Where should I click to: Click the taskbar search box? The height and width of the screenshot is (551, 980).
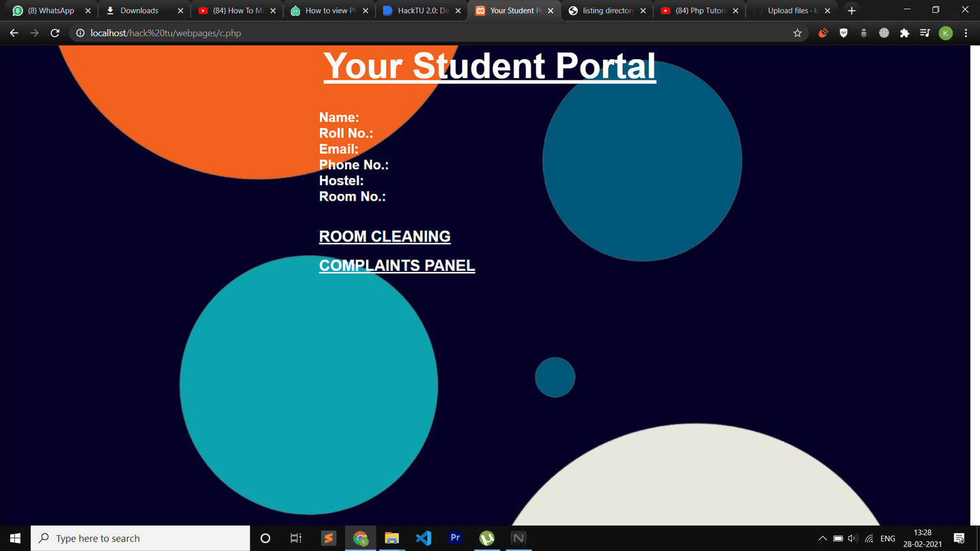(x=140, y=538)
